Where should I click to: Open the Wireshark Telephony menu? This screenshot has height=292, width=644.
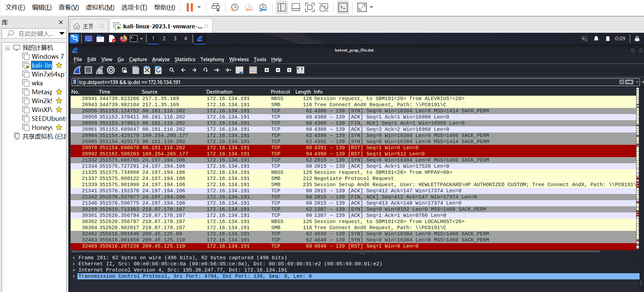(212, 59)
